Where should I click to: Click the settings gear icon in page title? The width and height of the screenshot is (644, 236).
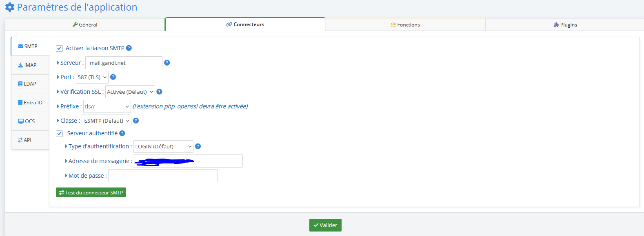[10, 7]
